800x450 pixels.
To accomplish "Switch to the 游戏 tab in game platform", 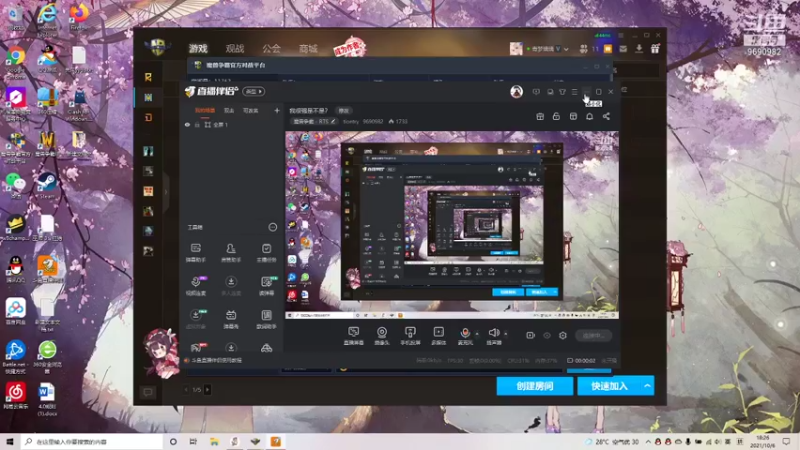I will click(x=198, y=48).
